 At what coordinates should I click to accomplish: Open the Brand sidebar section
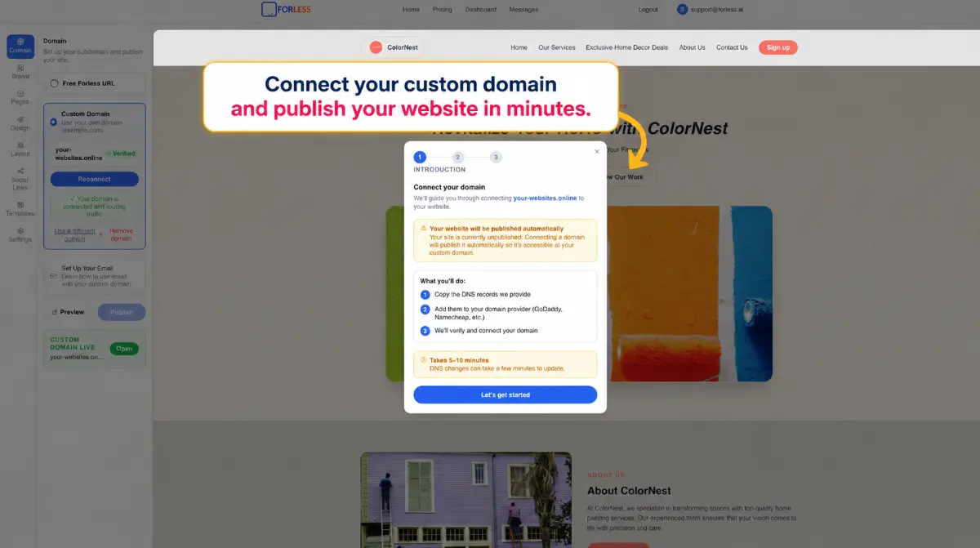tap(20, 72)
